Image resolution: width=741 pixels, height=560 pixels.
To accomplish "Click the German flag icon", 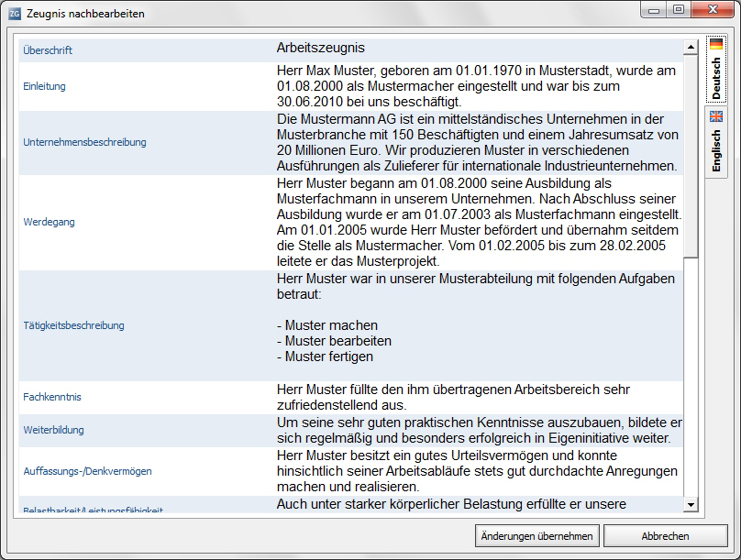I will (716, 44).
